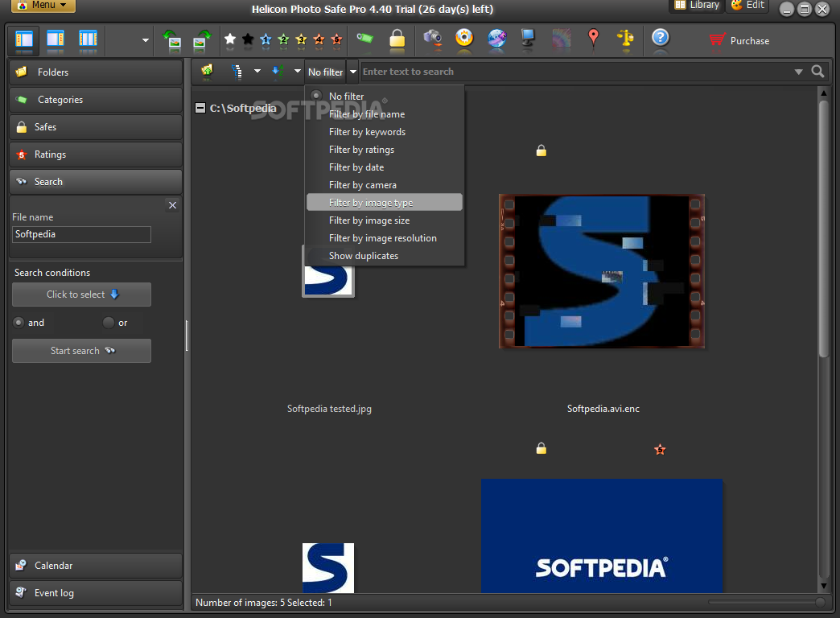The height and width of the screenshot is (618, 840).
Task: Click the orange disc burn icon
Action: (x=464, y=38)
